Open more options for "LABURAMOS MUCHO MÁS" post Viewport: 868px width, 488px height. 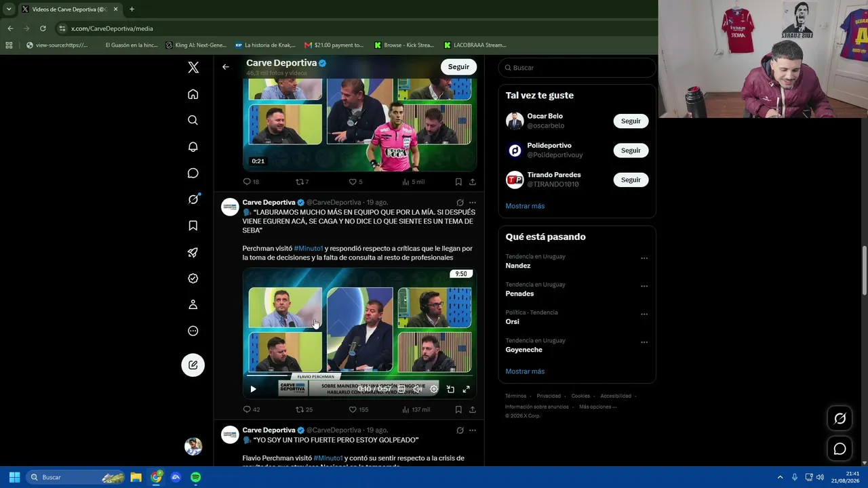473,203
